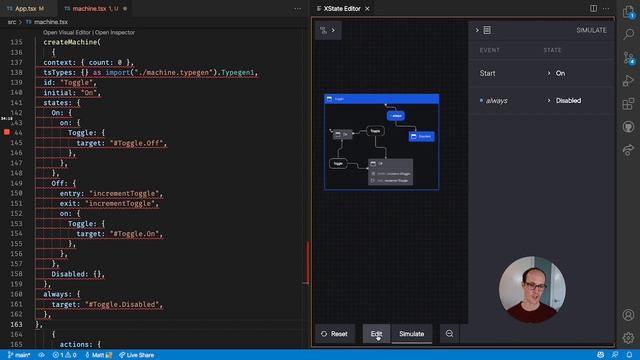
Task: Expand the Disabled state row chevron
Action: click(x=549, y=100)
